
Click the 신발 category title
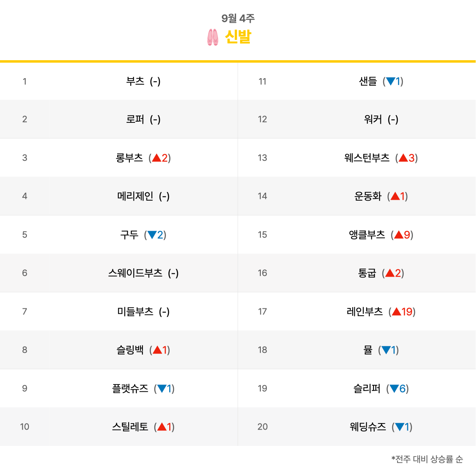pyautogui.click(x=238, y=37)
